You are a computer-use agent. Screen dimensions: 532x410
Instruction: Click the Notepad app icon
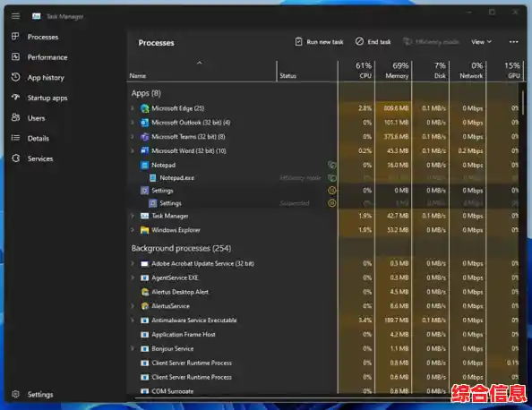click(x=145, y=165)
